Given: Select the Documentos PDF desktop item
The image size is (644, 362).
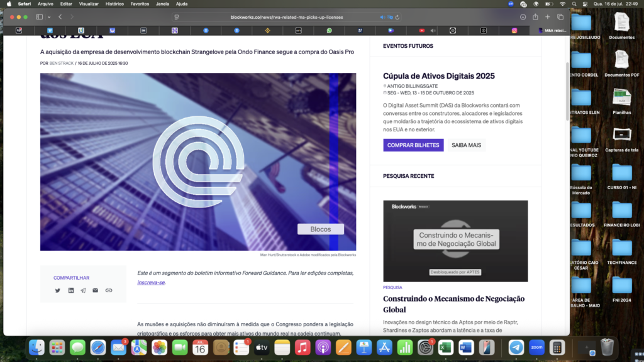Looking at the screenshot, I should (622, 63).
